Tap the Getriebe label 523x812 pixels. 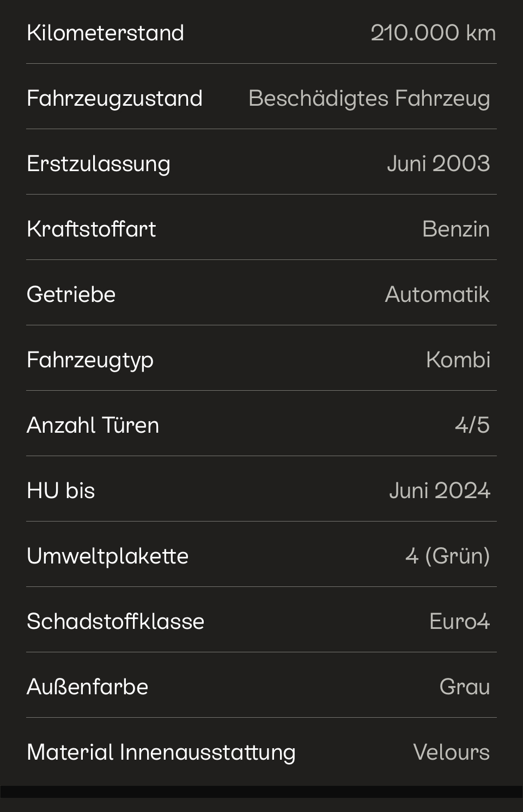pyautogui.click(x=71, y=295)
